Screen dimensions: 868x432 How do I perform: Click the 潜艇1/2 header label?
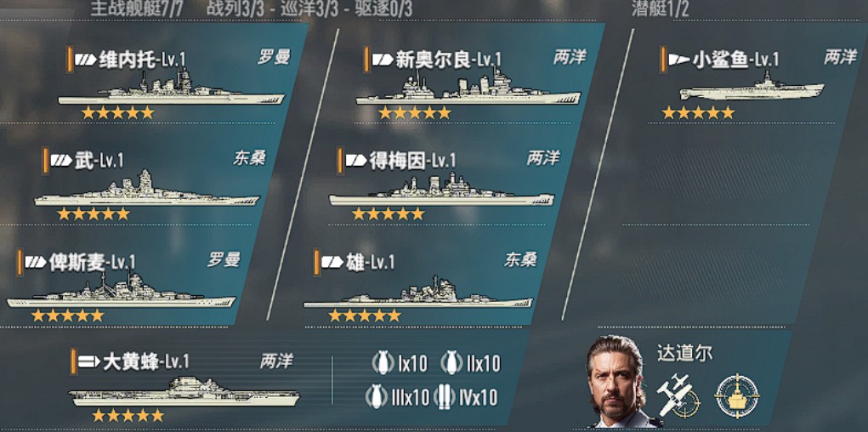(x=661, y=9)
